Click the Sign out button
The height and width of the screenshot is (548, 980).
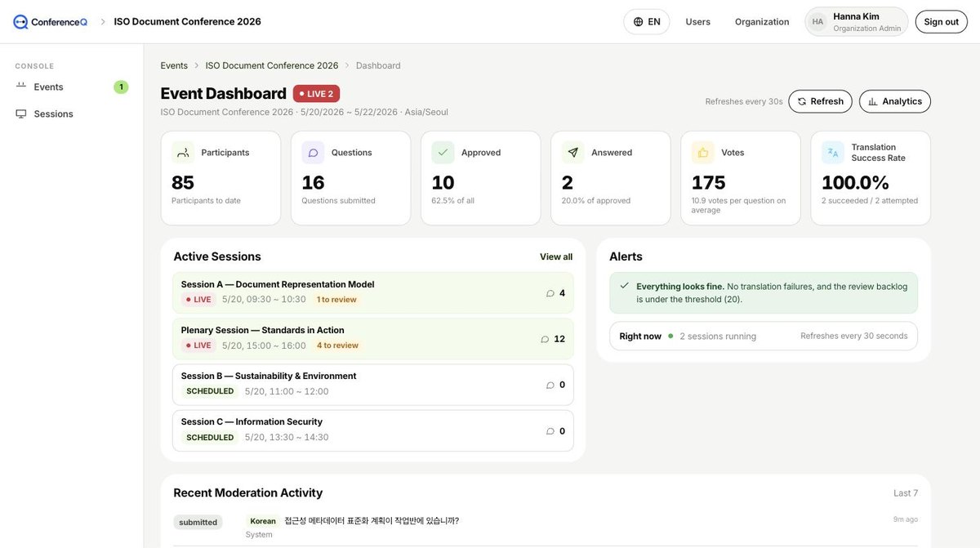pyautogui.click(x=941, y=22)
